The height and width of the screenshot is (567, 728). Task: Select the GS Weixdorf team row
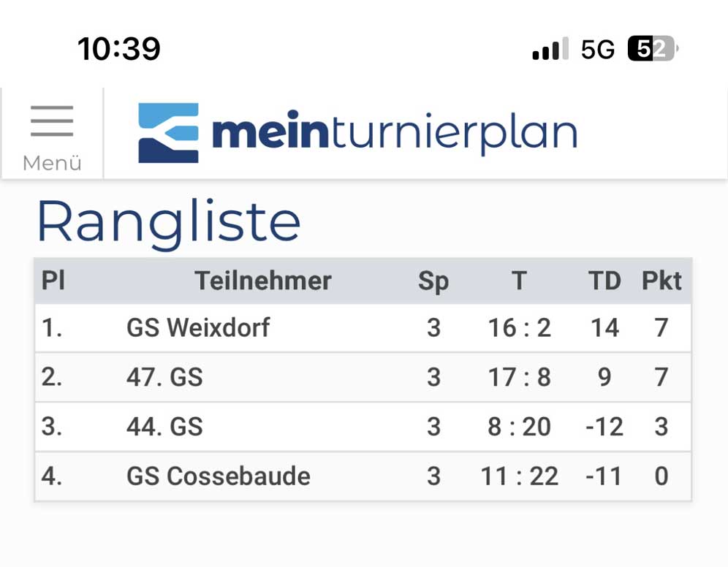click(x=363, y=328)
